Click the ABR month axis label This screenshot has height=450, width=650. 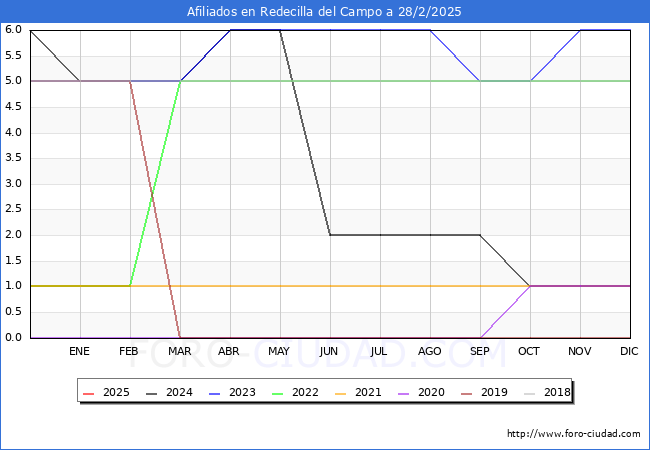[x=229, y=351]
